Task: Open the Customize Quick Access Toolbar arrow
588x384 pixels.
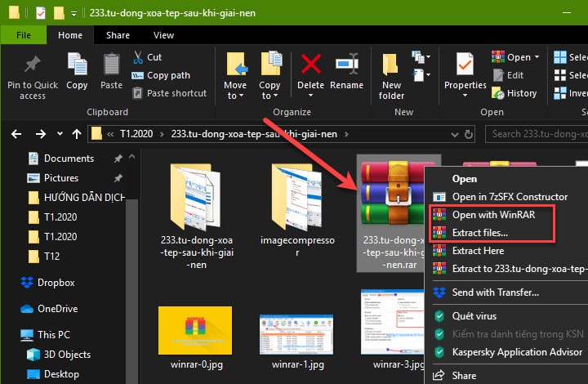Action: tap(73, 14)
